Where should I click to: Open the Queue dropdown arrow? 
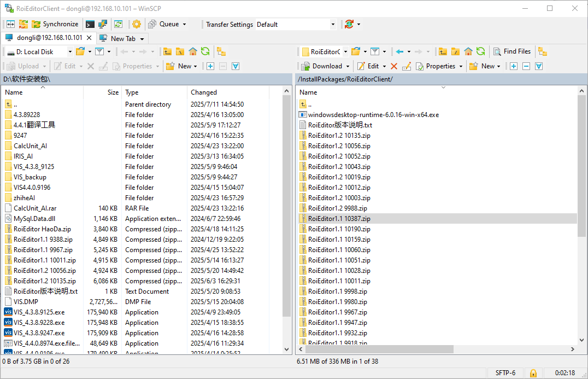click(184, 25)
